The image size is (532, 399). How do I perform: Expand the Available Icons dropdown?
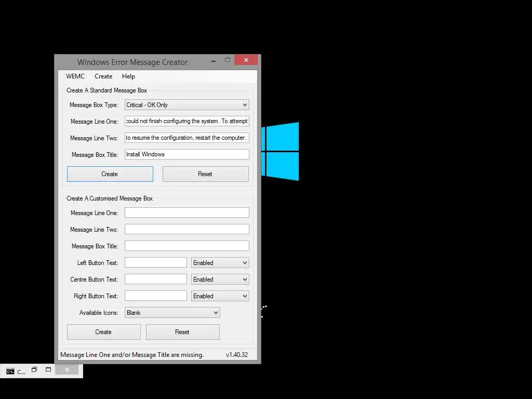pos(172,312)
